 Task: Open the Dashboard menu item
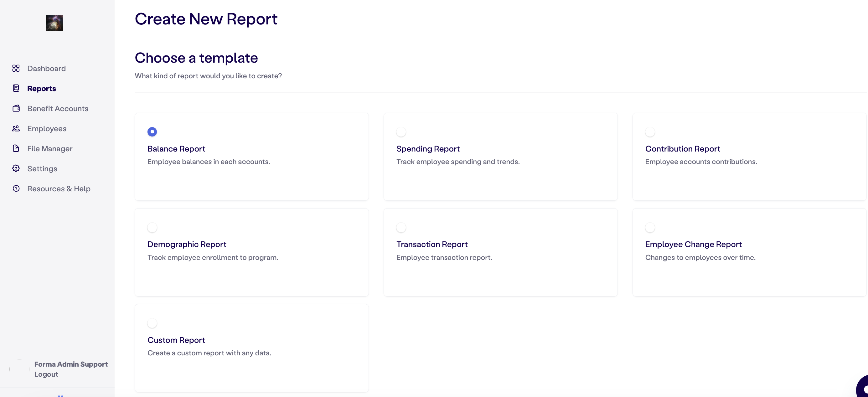pyautogui.click(x=46, y=69)
